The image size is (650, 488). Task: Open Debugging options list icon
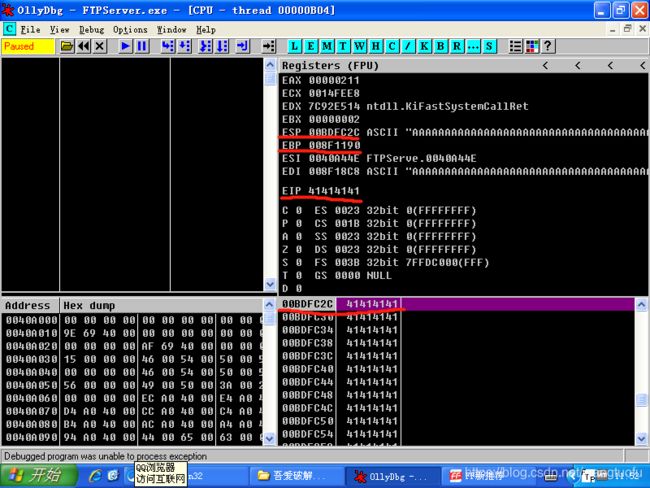pos(515,46)
